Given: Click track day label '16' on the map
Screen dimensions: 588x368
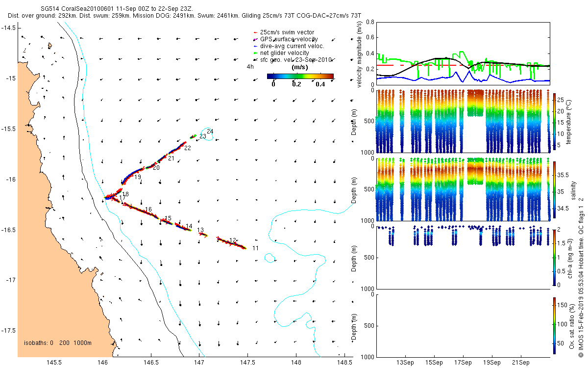Looking at the screenshot, I should [148, 210].
